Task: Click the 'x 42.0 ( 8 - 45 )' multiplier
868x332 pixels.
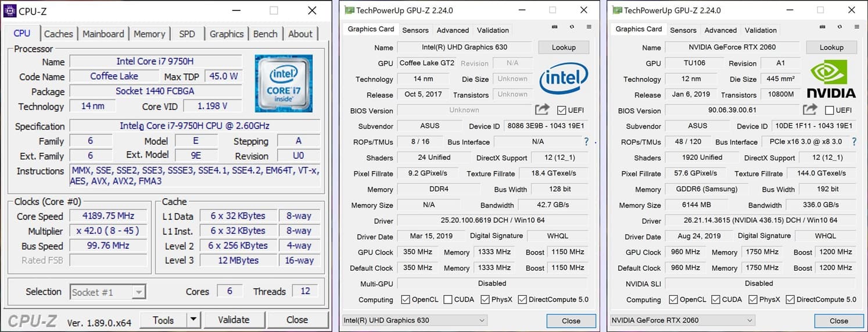Action: pyautogui.click(x=108, y=231)
